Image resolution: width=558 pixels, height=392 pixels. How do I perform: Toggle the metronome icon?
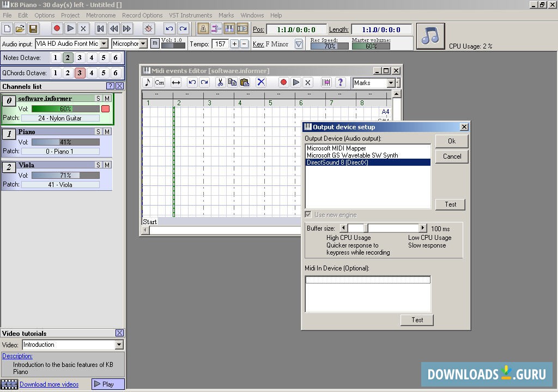(203, 28)
